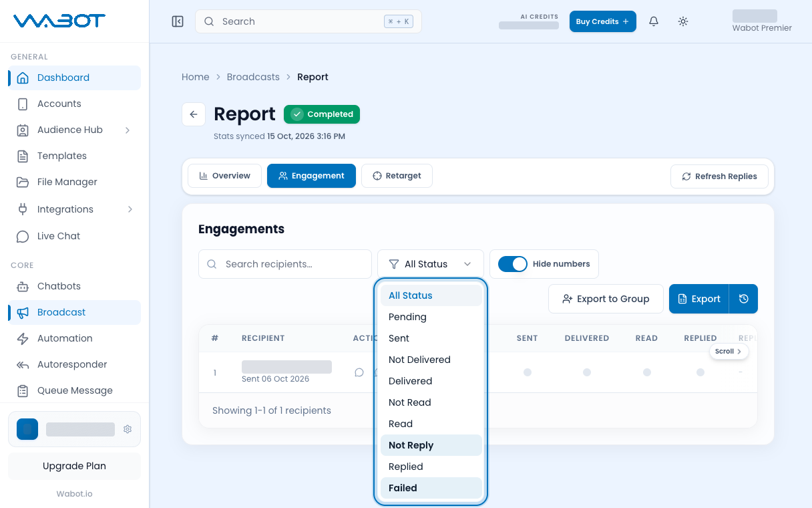
Task: Click 'Showing 1-1 of 1 recipients' text
Action: coord(272,410)
